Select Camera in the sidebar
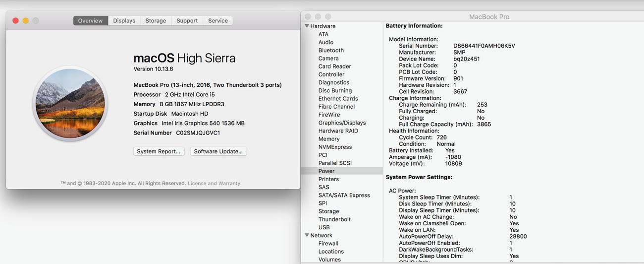This screenshot has height=264, width=644. coord(328,58)
